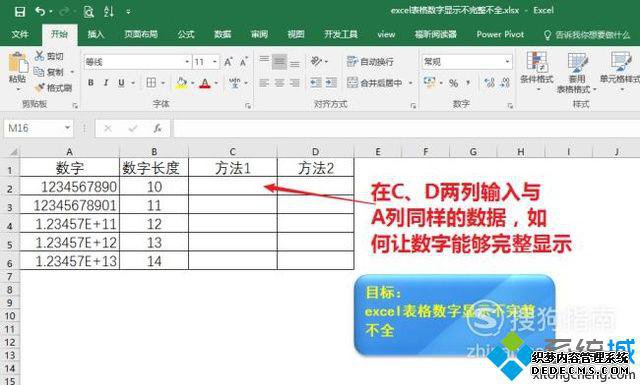Switch to the 审阅 (Review) tab
The height and width of the screenshot is (385, 640).
point(259,34)
